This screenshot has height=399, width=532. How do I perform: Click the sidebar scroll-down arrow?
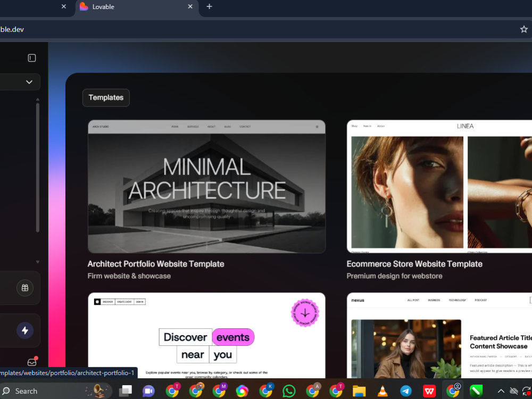pyautogui.click(x=38, y=262)
